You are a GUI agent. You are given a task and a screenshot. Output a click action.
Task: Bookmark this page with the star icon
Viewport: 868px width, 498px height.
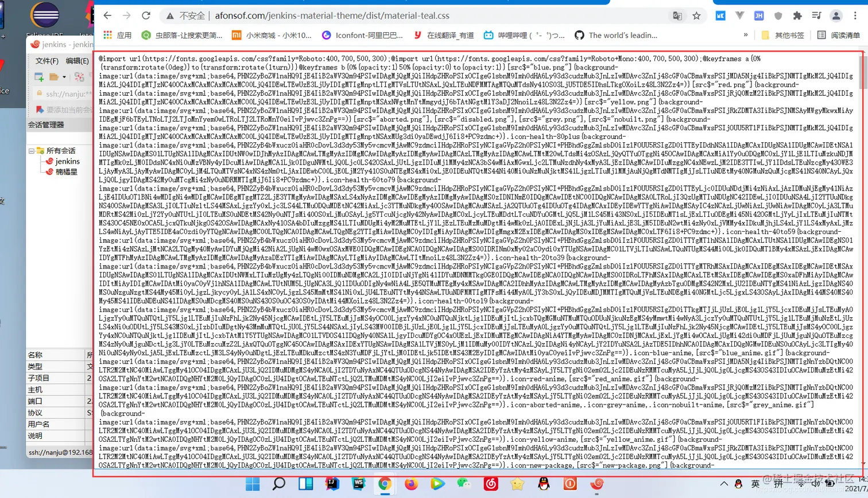696,15
